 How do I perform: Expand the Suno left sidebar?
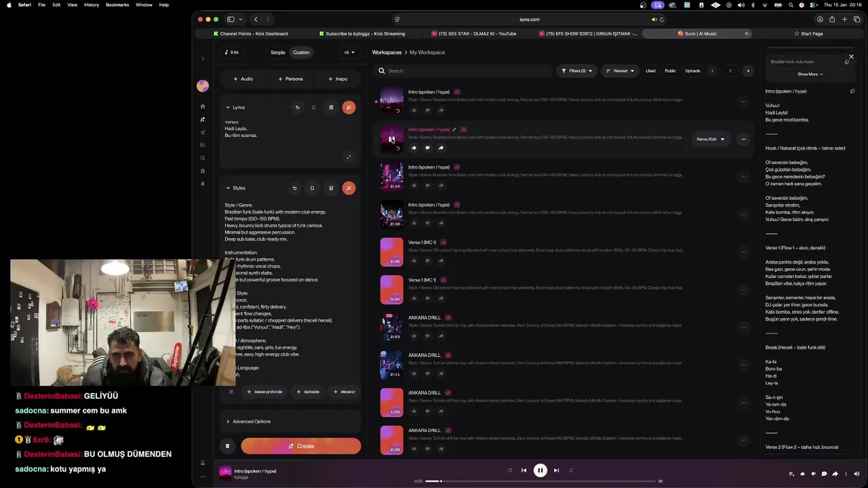202,58
